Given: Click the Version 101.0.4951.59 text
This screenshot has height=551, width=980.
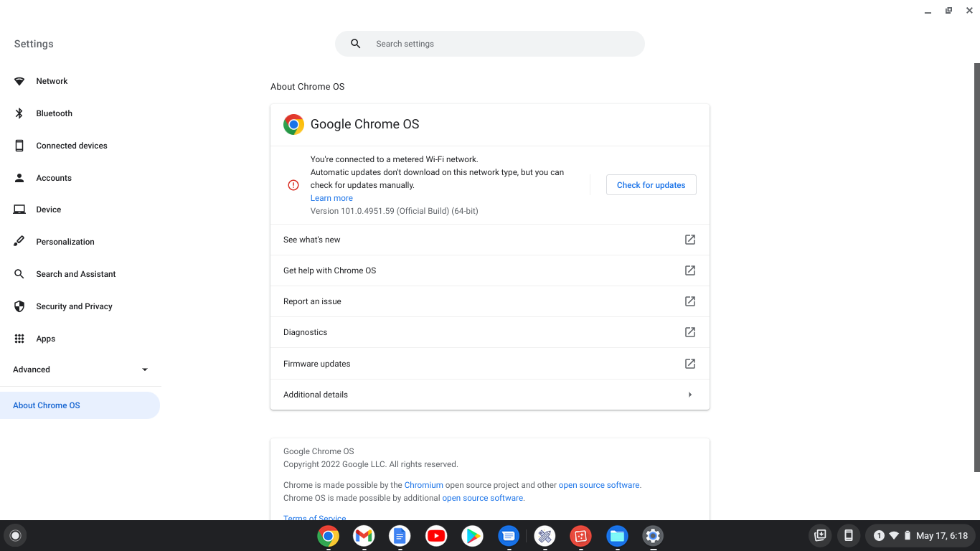Looking at the screenshot, I should point(394,211).
